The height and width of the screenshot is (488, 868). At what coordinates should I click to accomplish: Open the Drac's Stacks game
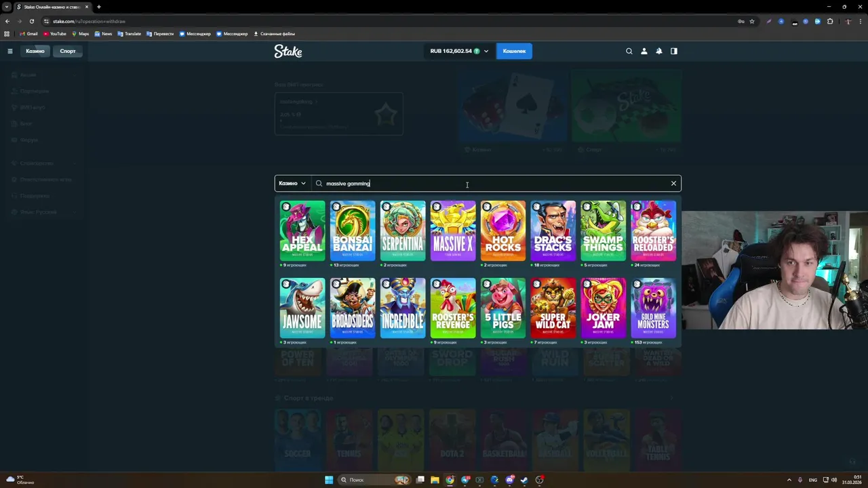(553, 231)
